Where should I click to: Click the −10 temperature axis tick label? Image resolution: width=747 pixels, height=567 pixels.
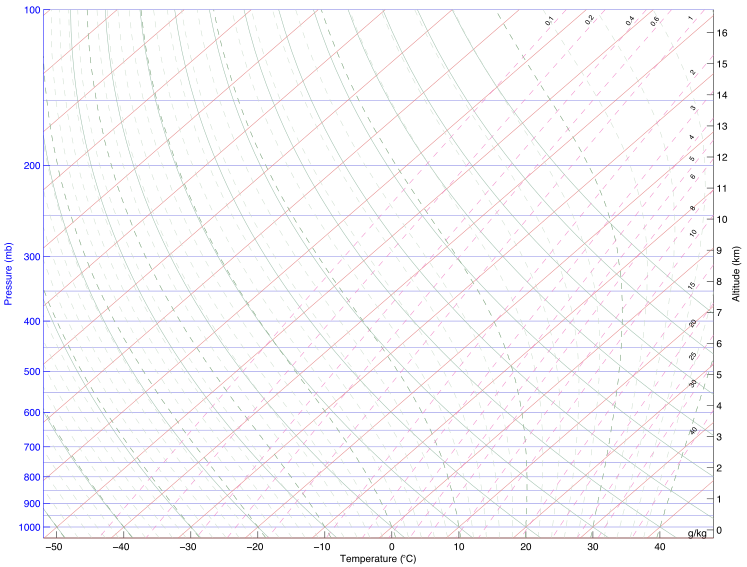323,547
